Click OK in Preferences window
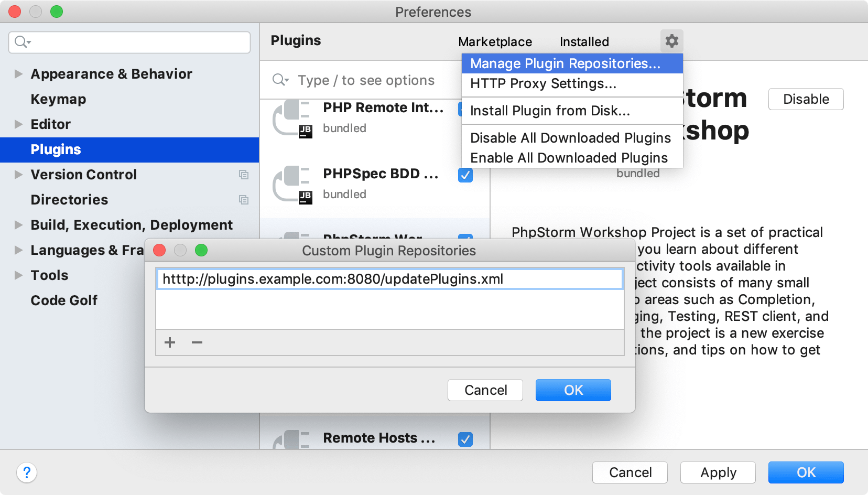 tap(806, 472)
